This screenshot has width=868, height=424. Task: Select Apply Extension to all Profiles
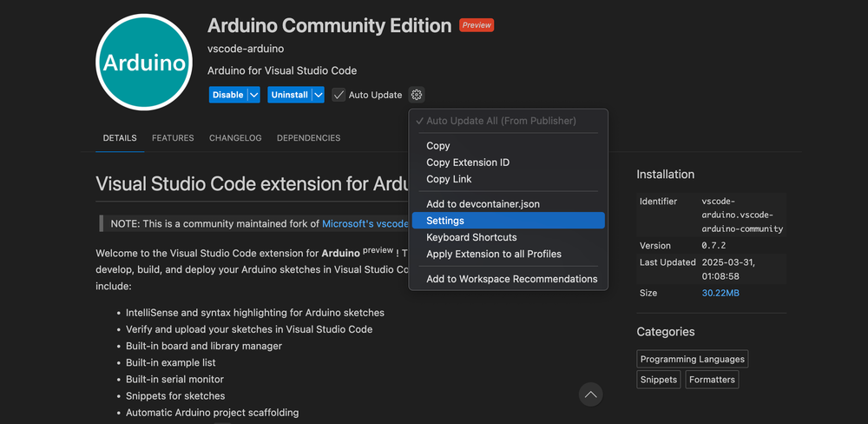pos(493,254)
